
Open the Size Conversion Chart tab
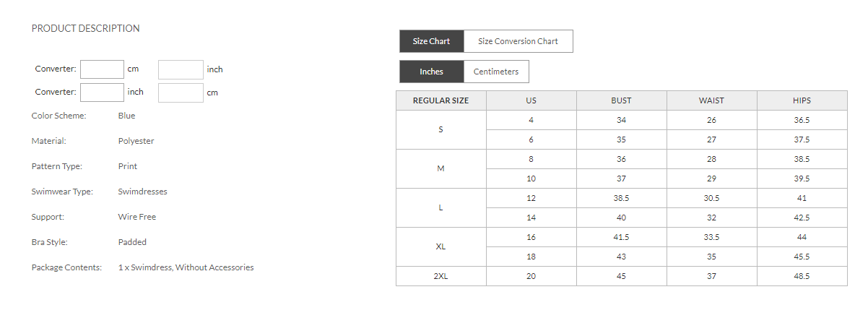click(518, 41)
